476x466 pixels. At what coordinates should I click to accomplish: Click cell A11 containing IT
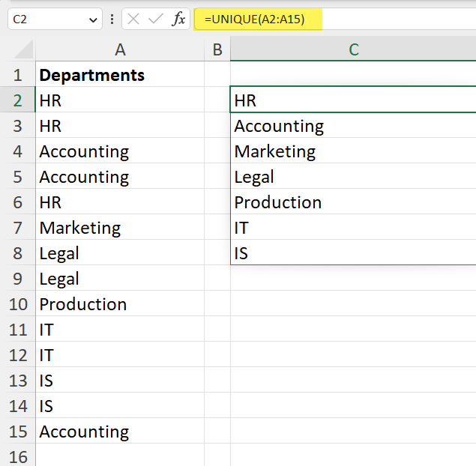[x=120, y=330]
